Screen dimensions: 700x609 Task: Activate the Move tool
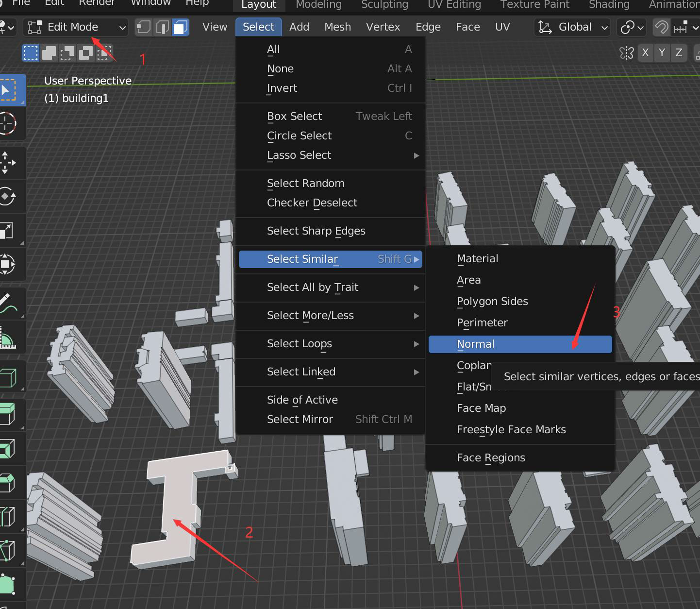coord(8,163)
